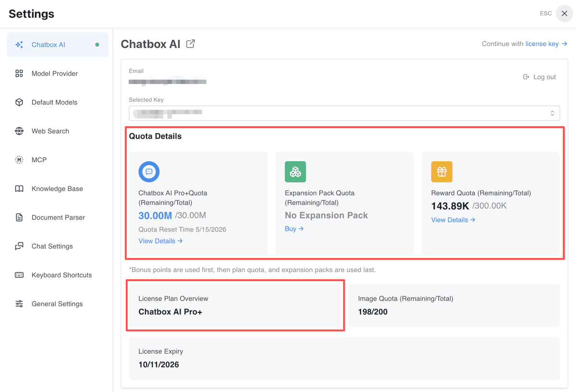Screen dimensions: 576x392
Task: Click the blue Chatbox AI Pro+ quota icon
Action: (x=149, y=171)
